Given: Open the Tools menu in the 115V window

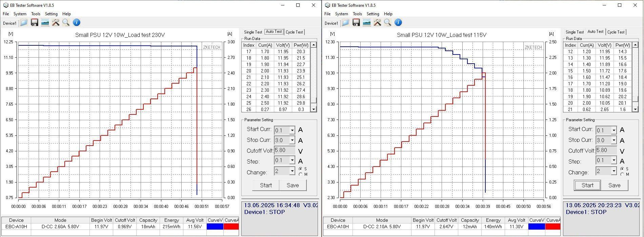Looking at the screenshot, I should point(357,14).
